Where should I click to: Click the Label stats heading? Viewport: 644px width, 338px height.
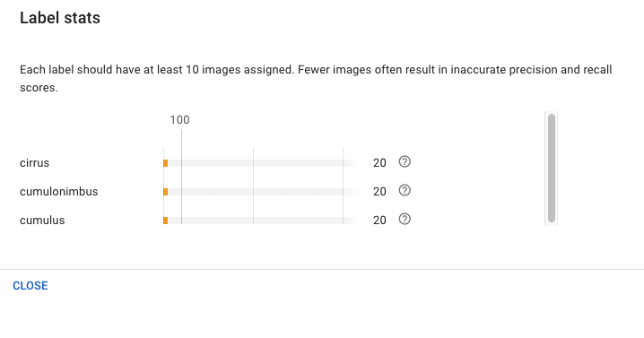pos(60,18)
